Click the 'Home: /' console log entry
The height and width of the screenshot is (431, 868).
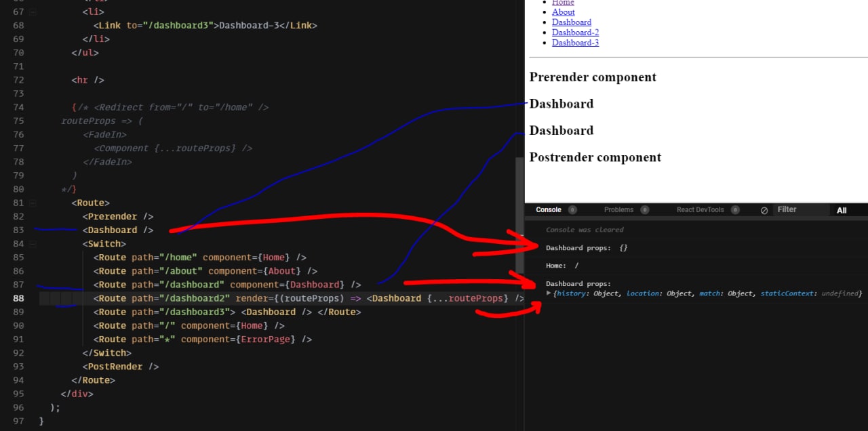point(562,266)
